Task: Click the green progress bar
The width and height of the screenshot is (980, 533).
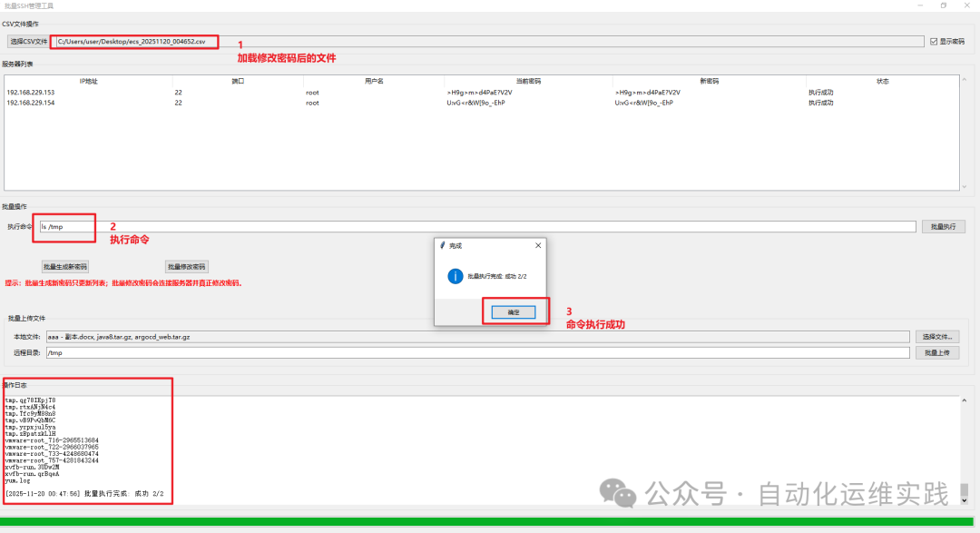Action: [486, 521]
